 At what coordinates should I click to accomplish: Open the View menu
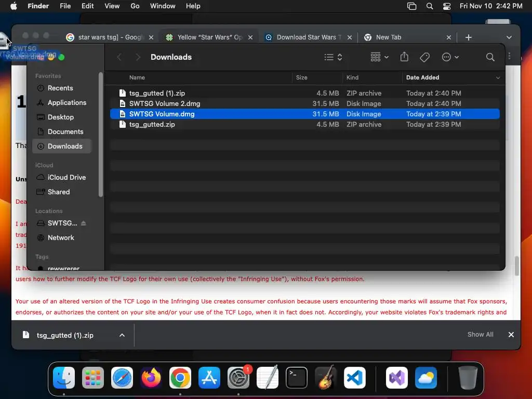coord(112,6)
